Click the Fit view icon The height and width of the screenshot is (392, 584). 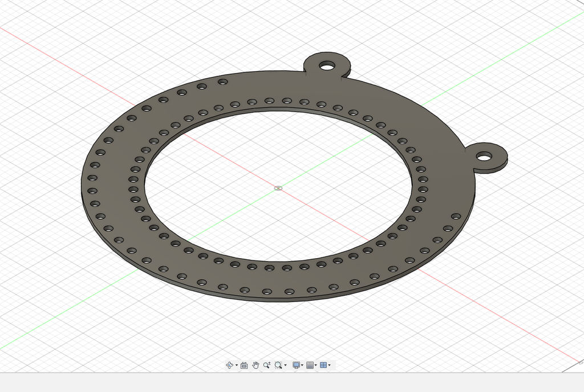click(278, 365)
